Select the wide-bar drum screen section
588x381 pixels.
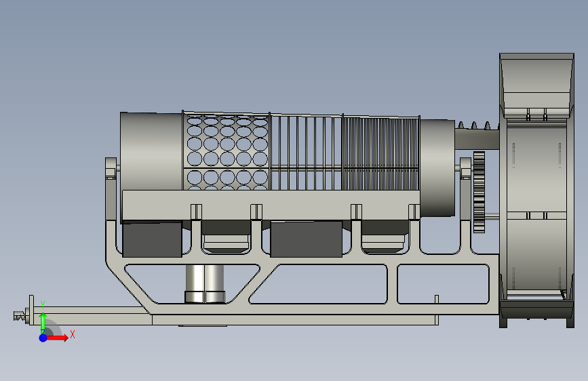point(306,153)
